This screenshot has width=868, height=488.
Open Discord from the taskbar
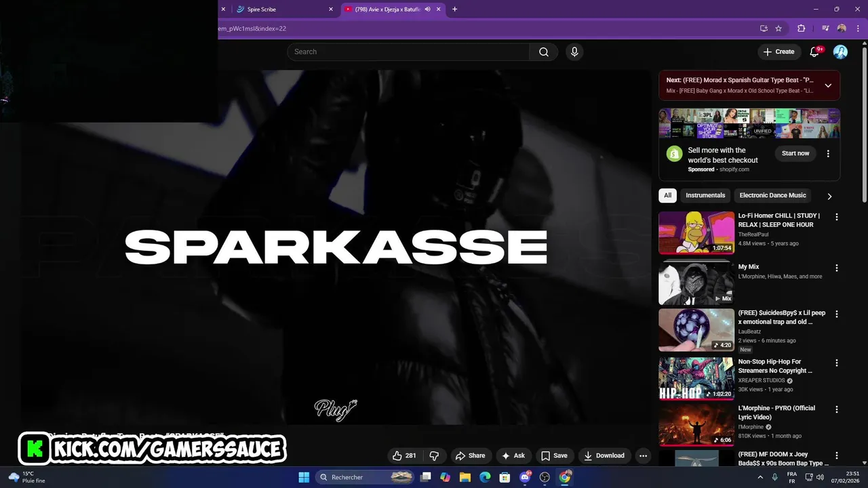point(525,477)
